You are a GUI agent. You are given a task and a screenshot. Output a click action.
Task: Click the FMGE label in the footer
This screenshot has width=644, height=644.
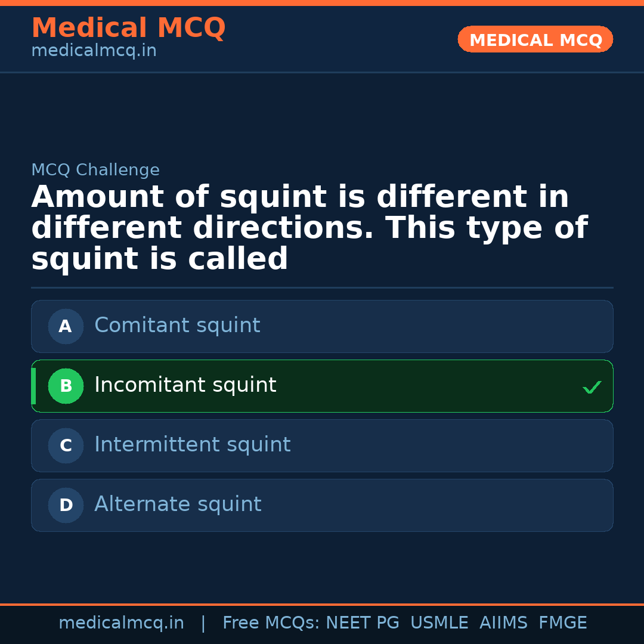(562, 622)
